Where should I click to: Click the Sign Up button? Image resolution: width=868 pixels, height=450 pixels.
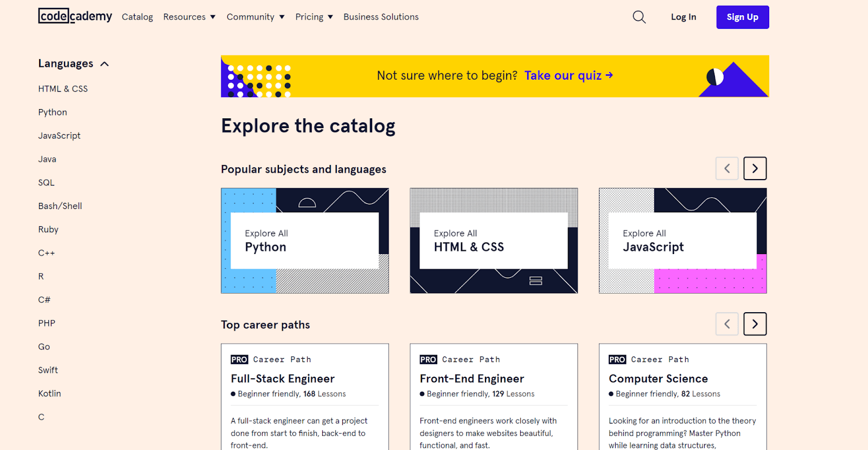(x=742, y=17)
